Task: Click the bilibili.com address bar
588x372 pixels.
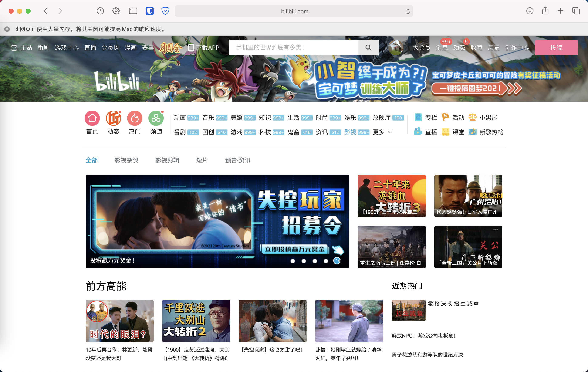Action: [294, 11]
